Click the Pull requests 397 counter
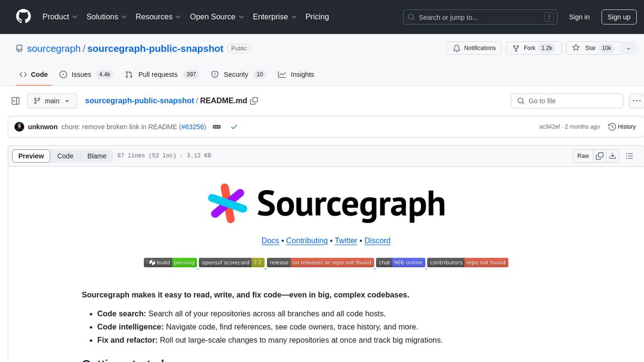This screenshot has width=644, height=362. point(191,74)
